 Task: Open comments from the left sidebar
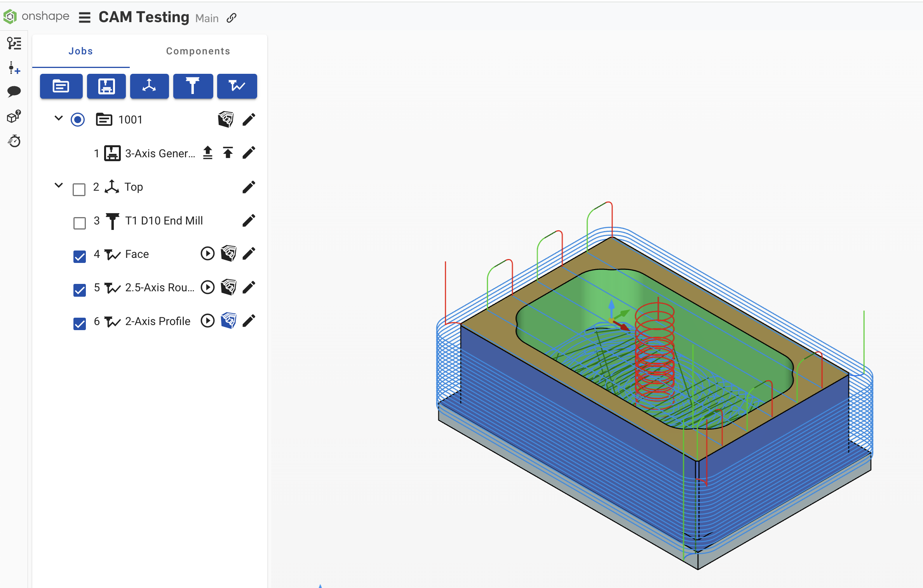click(14, 91)
